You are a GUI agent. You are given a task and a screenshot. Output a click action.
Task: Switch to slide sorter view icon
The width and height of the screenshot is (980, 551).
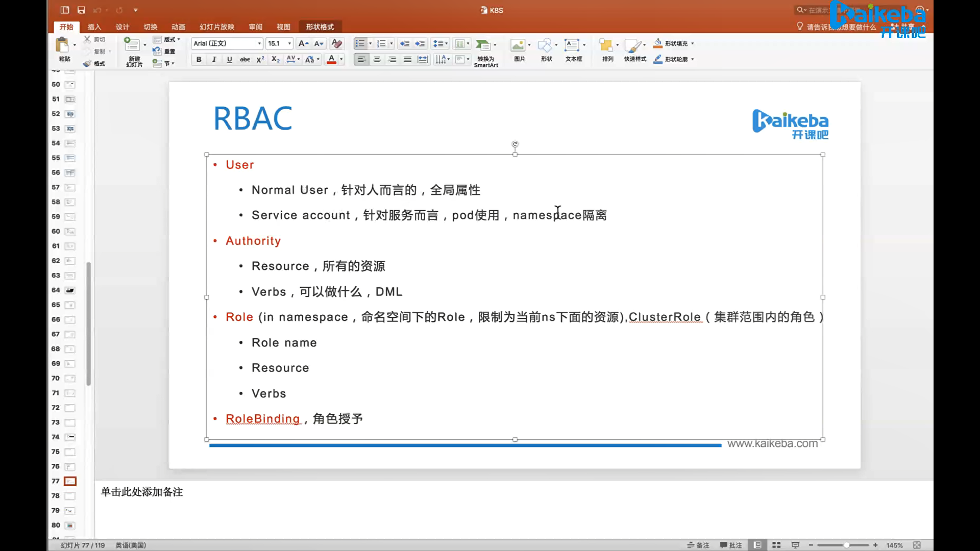[776, 545]
